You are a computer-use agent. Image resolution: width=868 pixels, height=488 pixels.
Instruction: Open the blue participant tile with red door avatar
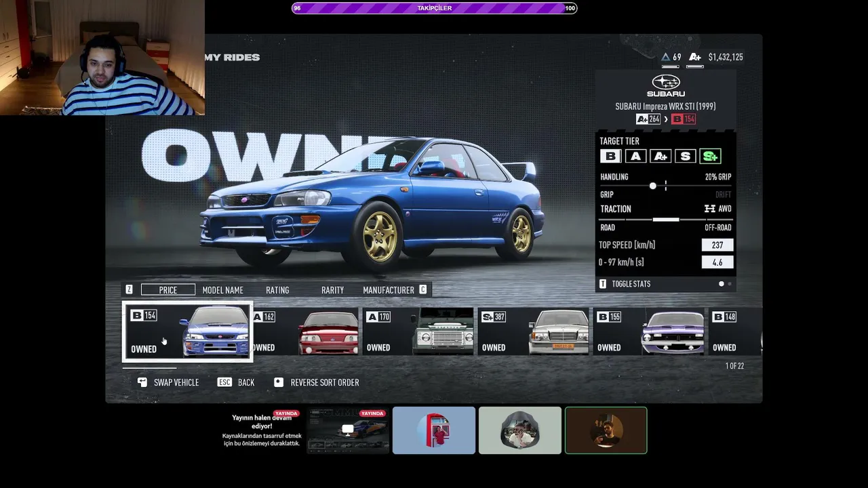[x=434, y=430]
